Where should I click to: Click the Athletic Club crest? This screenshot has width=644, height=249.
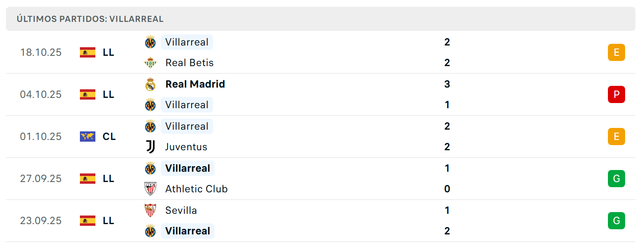pyautogui.click(x=150, y=189)
